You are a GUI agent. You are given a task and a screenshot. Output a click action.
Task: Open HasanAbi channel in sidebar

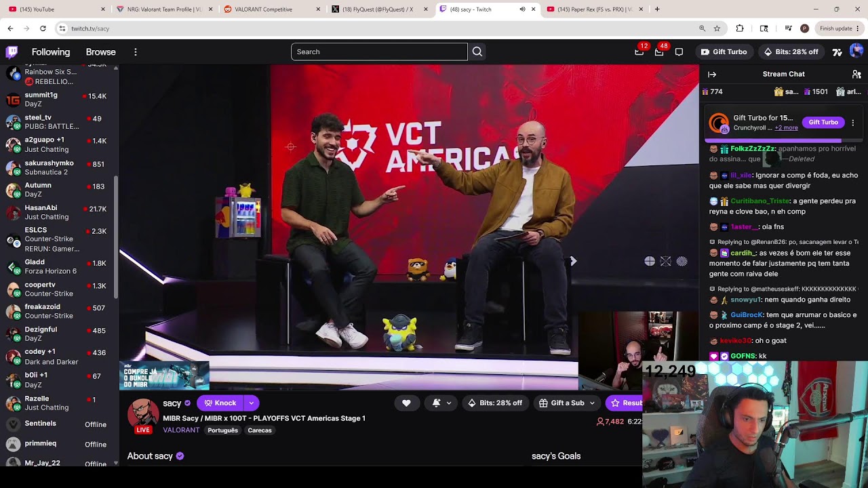click(x=60, y=212)
